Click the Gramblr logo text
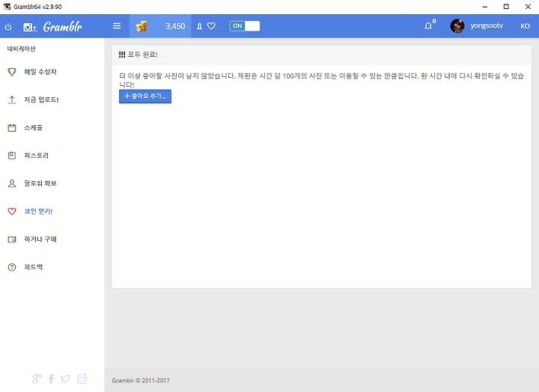Image resolution: width=539 pixels, height=392 pixels. pos(63,27)
